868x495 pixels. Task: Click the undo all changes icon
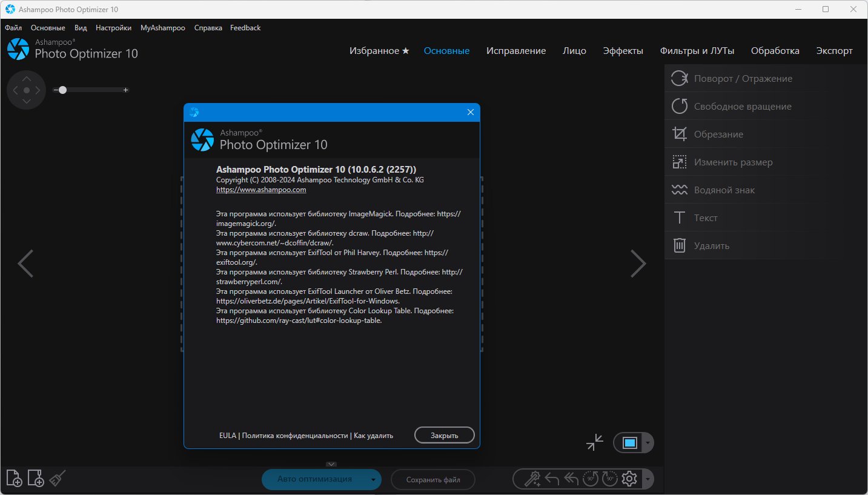pos(571,479)
